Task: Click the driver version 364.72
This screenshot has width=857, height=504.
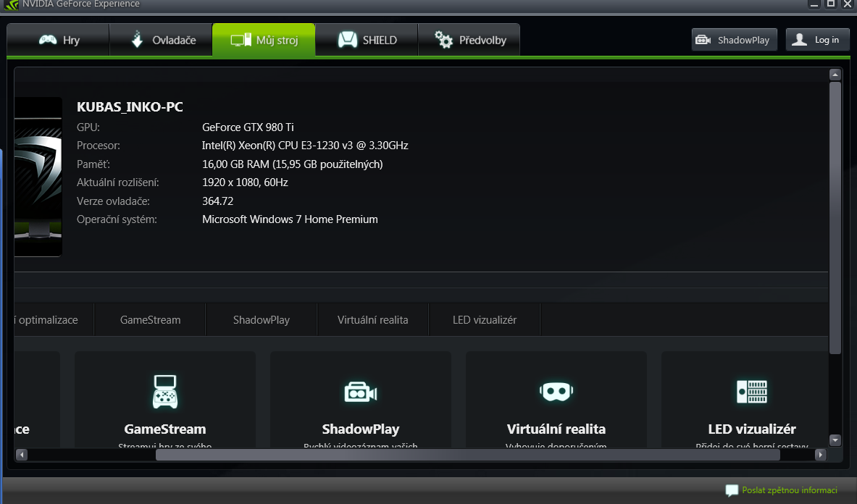Action: click(217, 201)
